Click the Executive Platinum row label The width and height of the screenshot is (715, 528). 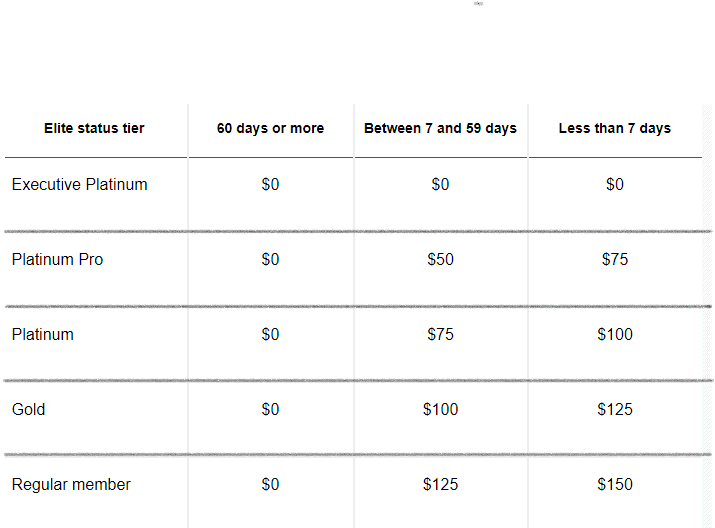coord(79,185)
